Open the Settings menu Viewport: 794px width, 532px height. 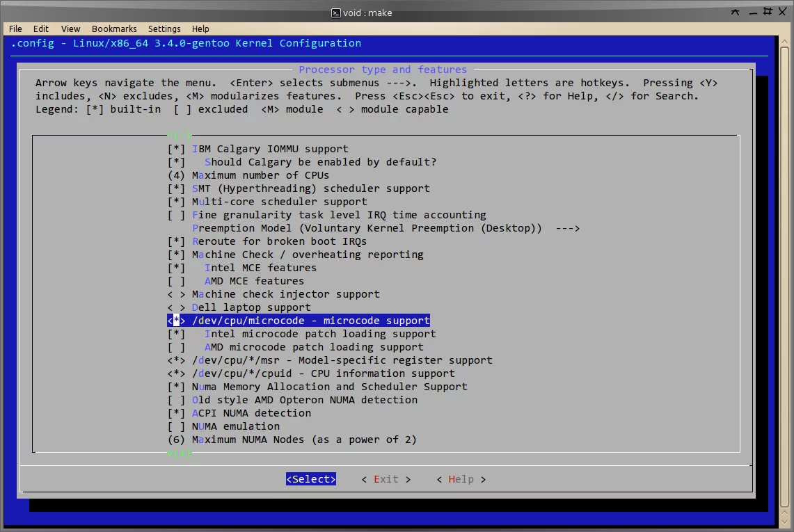pos(164,29)
